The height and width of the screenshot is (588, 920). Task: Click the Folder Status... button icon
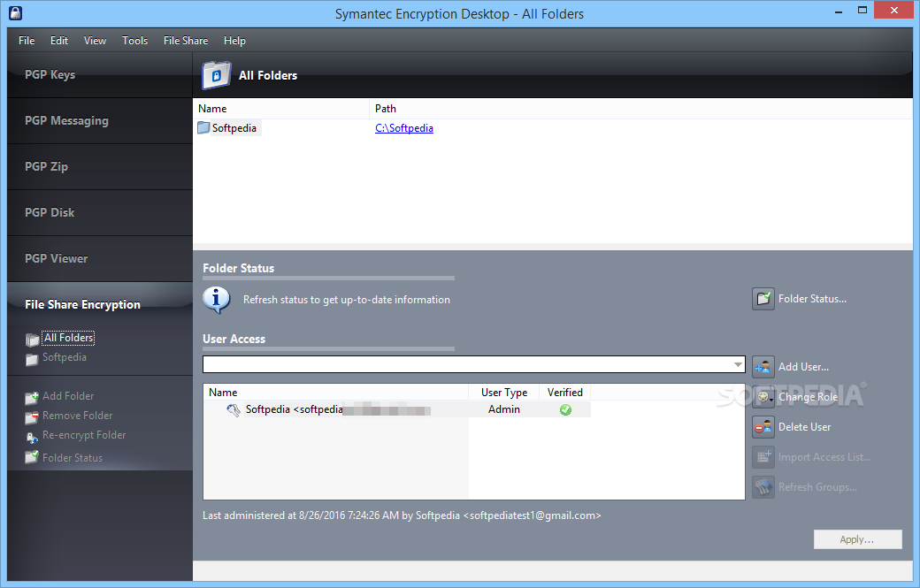[x=763, y=299]
